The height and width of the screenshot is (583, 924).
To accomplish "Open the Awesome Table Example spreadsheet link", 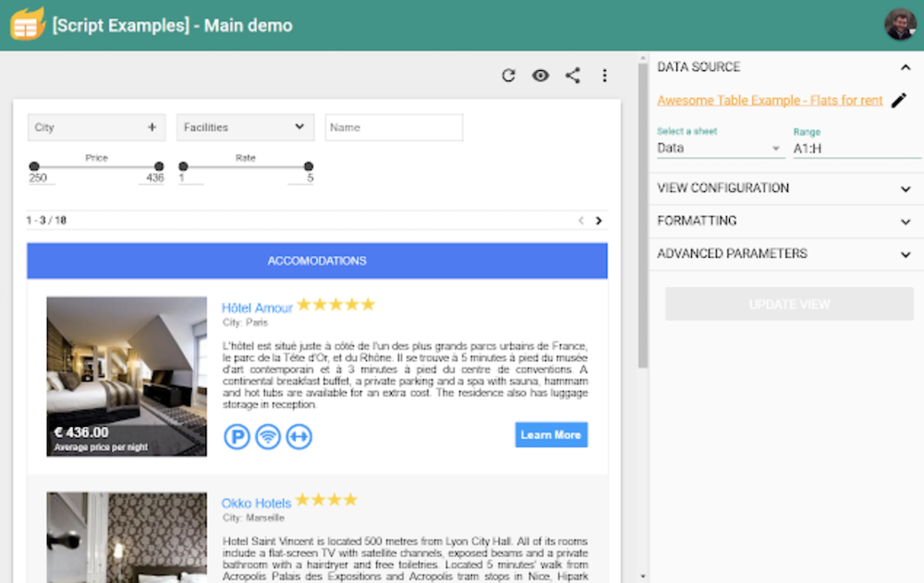I will point(770,101).
